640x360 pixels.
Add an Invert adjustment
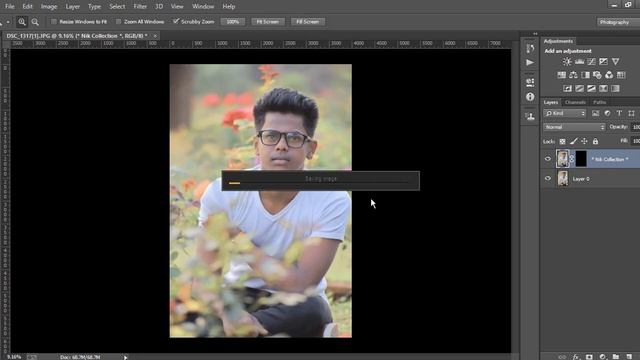(x=567, y=88)
